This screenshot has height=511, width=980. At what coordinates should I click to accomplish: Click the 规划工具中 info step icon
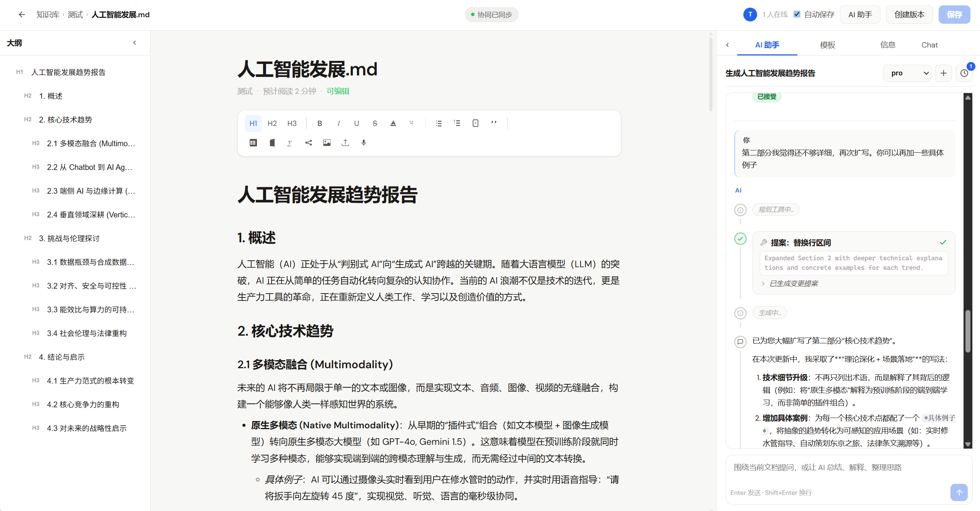(x=740, y=210)
